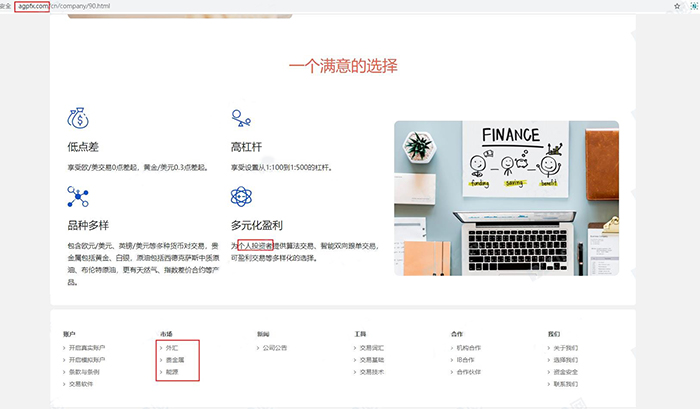Open the 开启模拟账户 footer link
This screenshot has height=409, width=700.
(87, 360)
